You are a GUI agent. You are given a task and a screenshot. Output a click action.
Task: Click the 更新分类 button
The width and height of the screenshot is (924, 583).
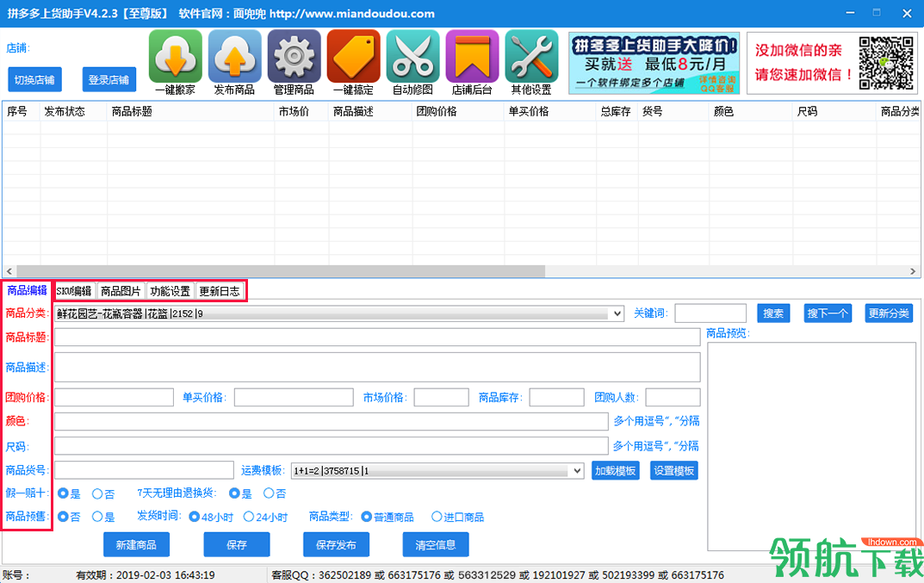[x=889, y=313]
